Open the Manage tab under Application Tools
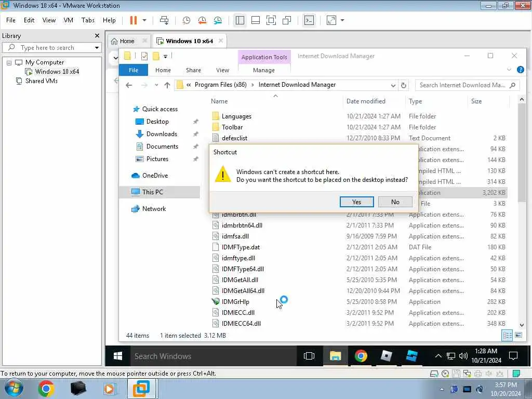This screenshot has height=399, width=532. point(264,70)
